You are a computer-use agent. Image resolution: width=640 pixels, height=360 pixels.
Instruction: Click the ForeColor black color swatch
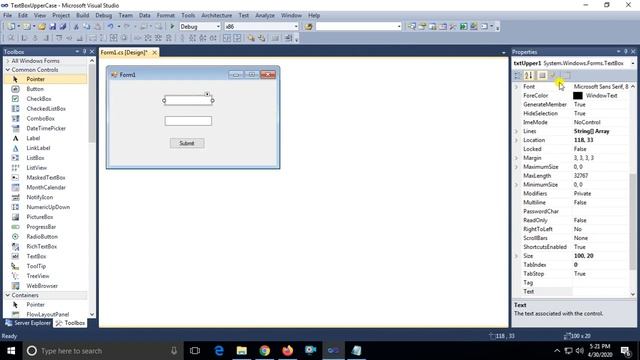click(578, 96)
